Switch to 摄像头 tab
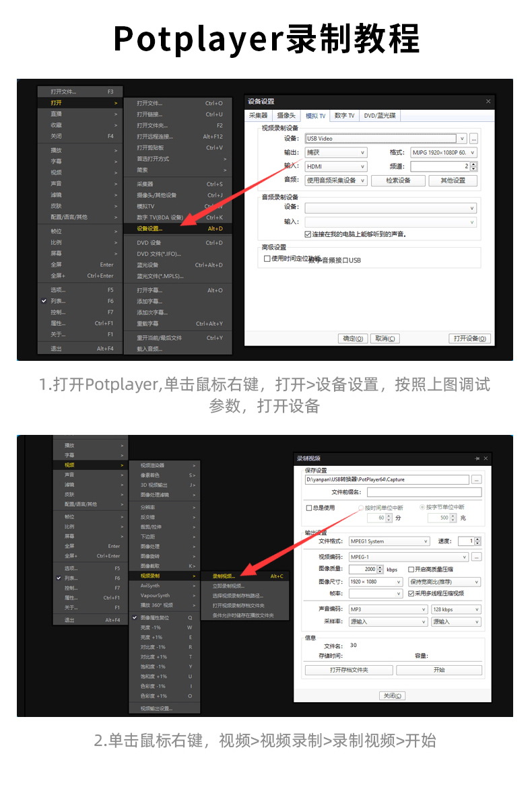 286,115
